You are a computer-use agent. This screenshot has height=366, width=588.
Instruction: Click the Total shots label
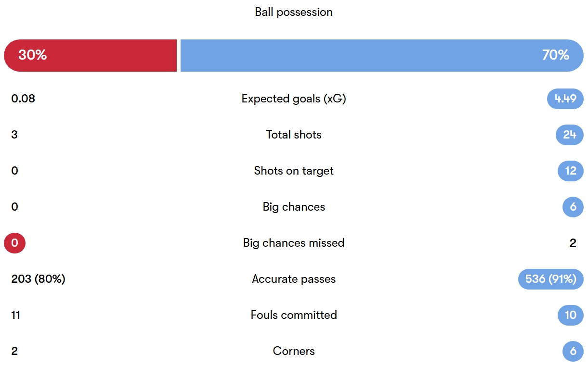(x=294, y=135)
